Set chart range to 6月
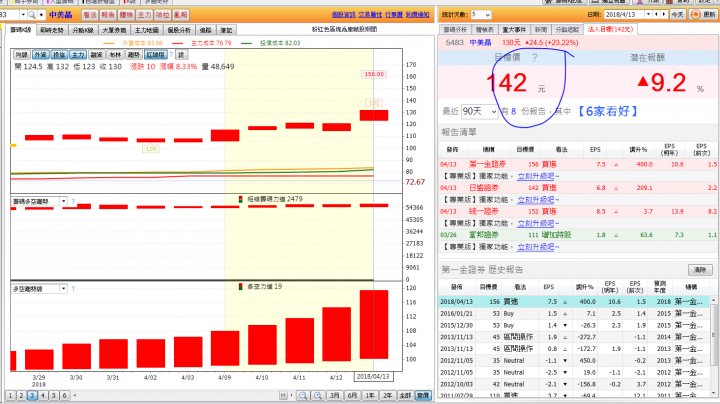Image resolution: width=720 pixels, height=404 pixels. [352, 395]
